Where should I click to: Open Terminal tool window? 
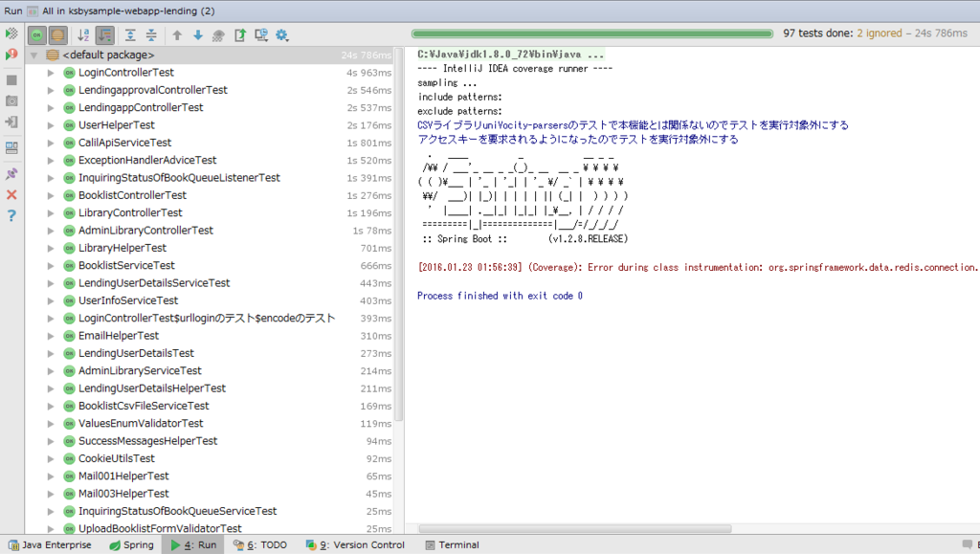(x=452, y=544)
